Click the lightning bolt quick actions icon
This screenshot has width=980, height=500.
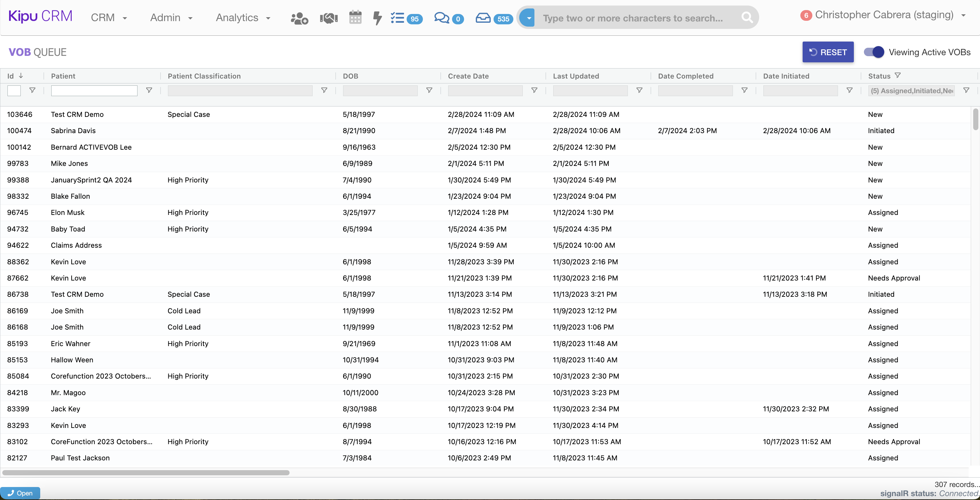point(377,18)
